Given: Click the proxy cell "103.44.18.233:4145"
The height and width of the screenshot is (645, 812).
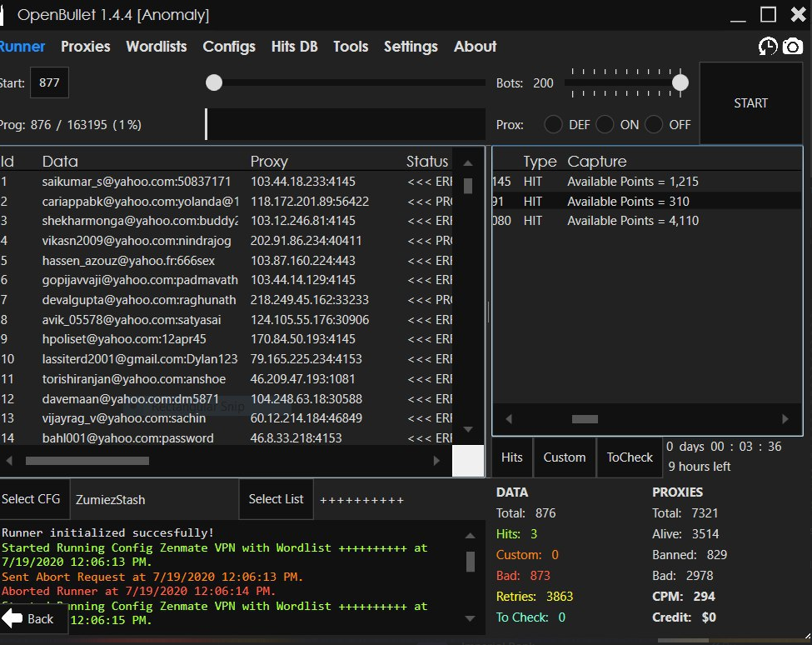Looking at the screenshot, I should [303, 182].
